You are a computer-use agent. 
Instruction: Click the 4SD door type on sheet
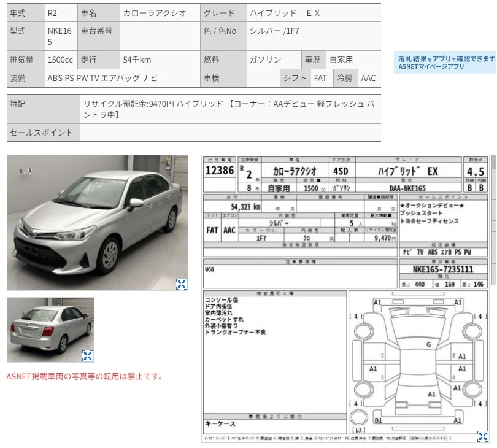[x=341, y=171]
